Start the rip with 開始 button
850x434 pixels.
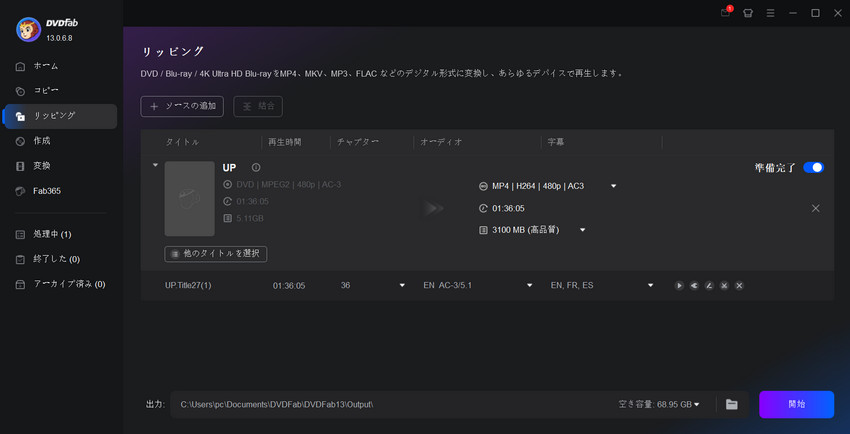tap(796, 404)
